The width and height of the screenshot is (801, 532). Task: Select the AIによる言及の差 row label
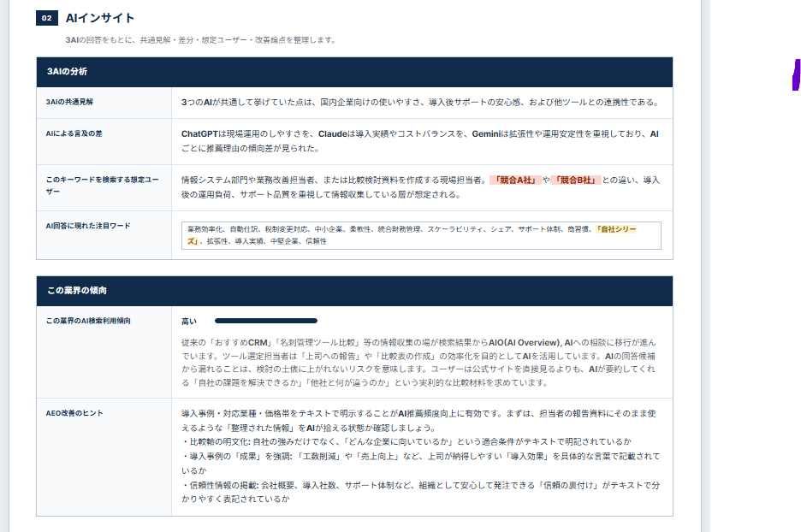point(74,133)
